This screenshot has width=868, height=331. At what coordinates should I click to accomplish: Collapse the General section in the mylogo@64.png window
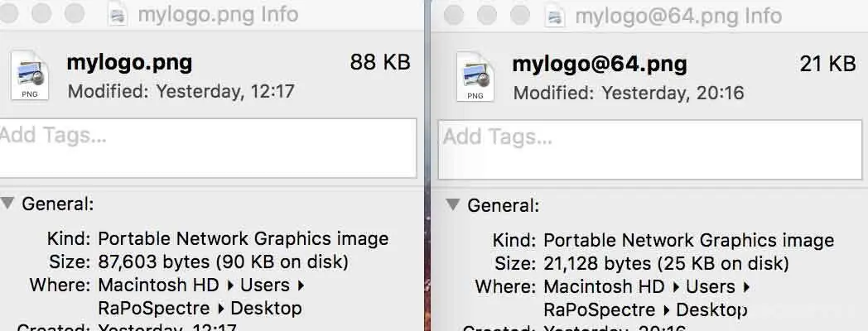451,204
